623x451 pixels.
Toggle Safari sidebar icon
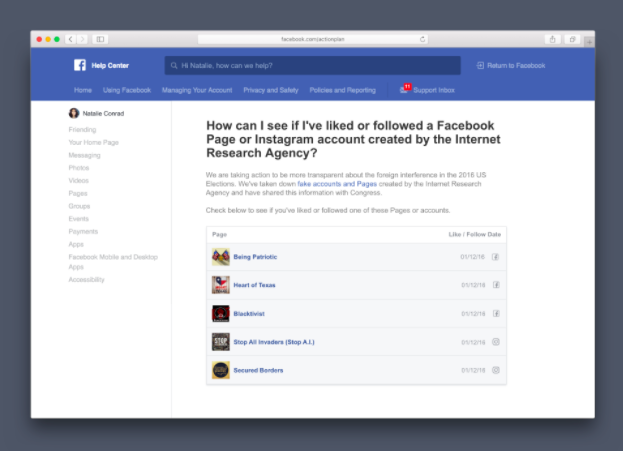click(100, 39)
